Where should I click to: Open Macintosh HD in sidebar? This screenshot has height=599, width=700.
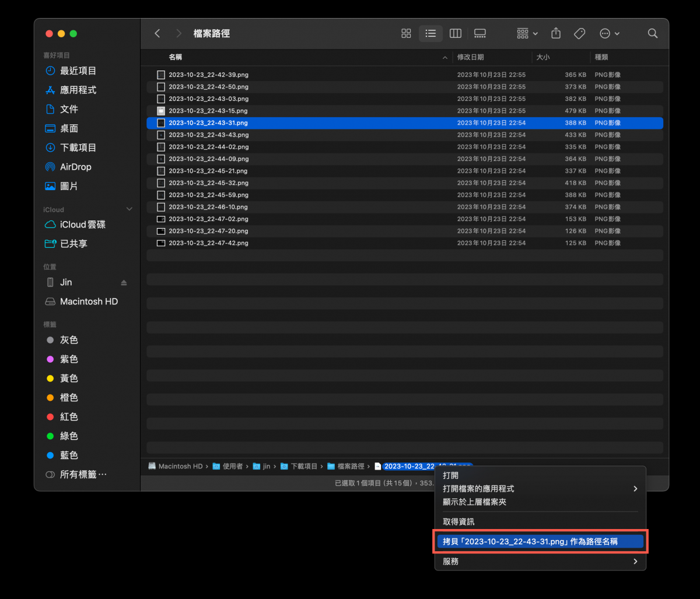(x=87, y=302)
